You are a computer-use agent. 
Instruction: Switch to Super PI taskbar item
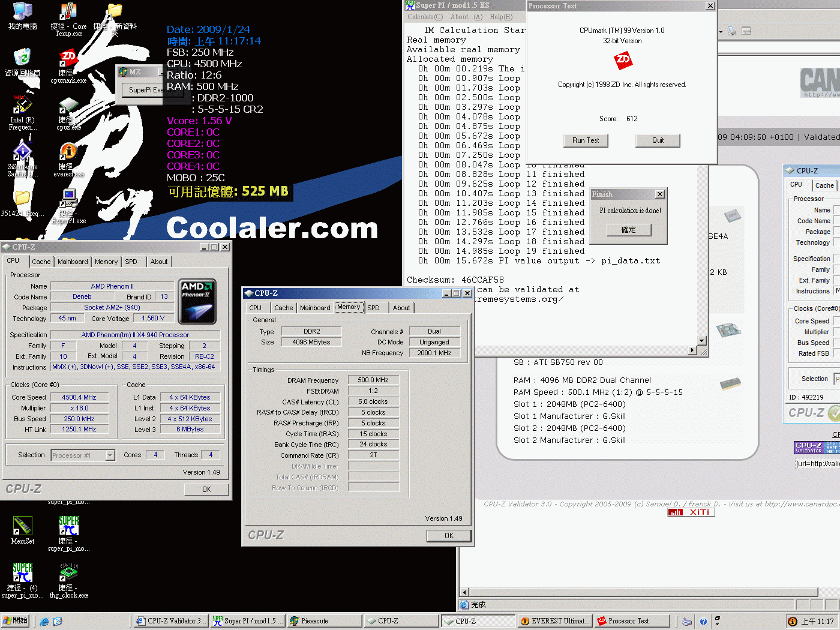[x=247, y=621]
